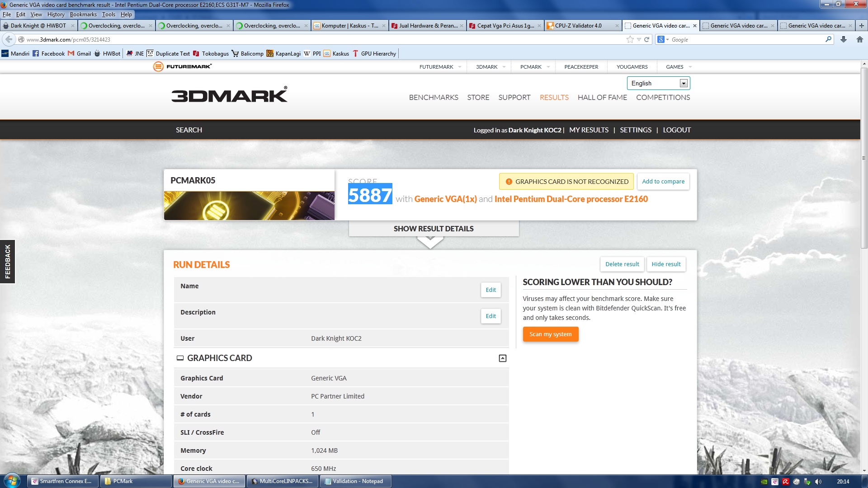The width and height of the screenshot is (868, 488).
Task: Click Delete result button
Action: (622, 264)
